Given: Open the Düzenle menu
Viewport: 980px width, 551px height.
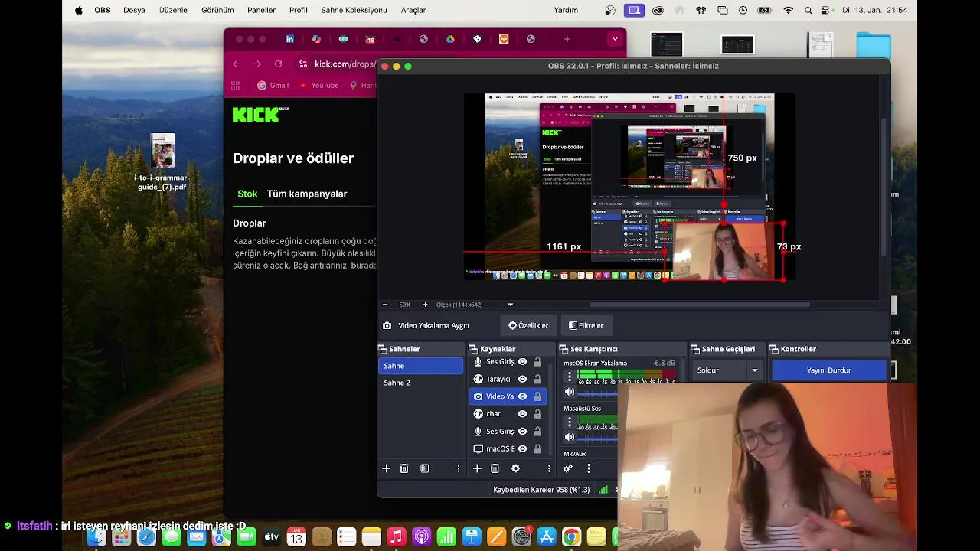Looking at the screenshot, I should coord(173,10).
